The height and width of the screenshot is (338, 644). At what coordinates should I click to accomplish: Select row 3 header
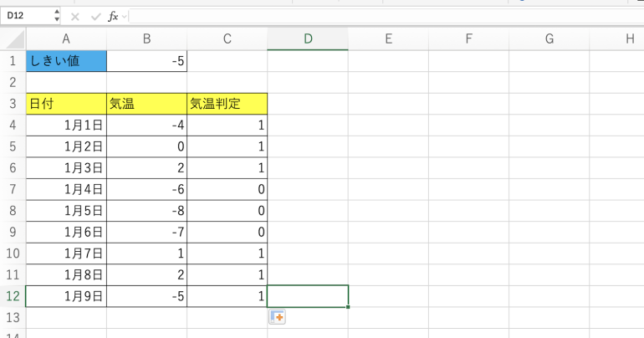coord(13,104)
